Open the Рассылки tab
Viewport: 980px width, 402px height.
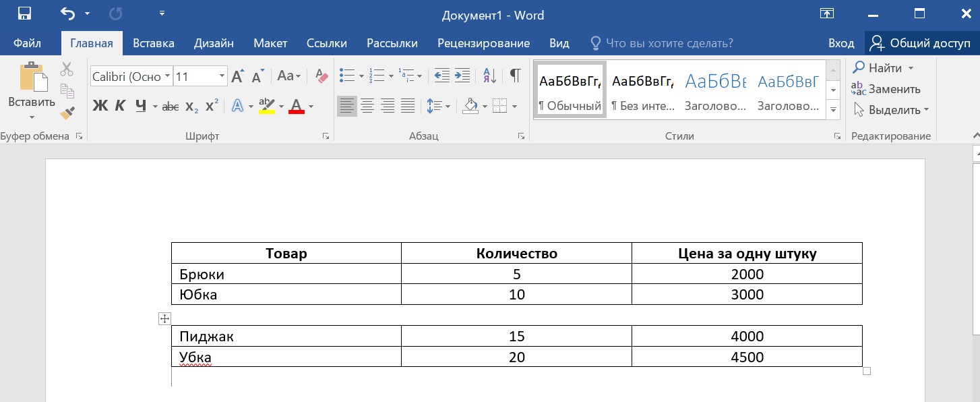(392, 43)
